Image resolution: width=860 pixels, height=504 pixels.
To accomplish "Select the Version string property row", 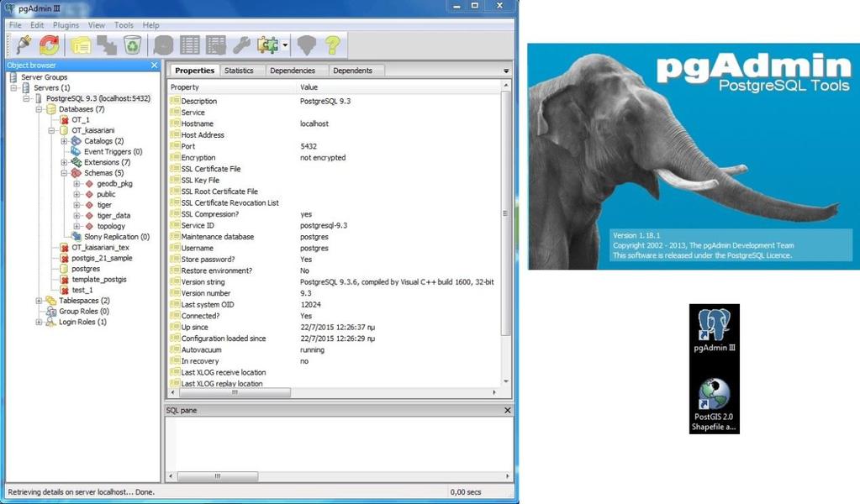I will click(335, 281).
